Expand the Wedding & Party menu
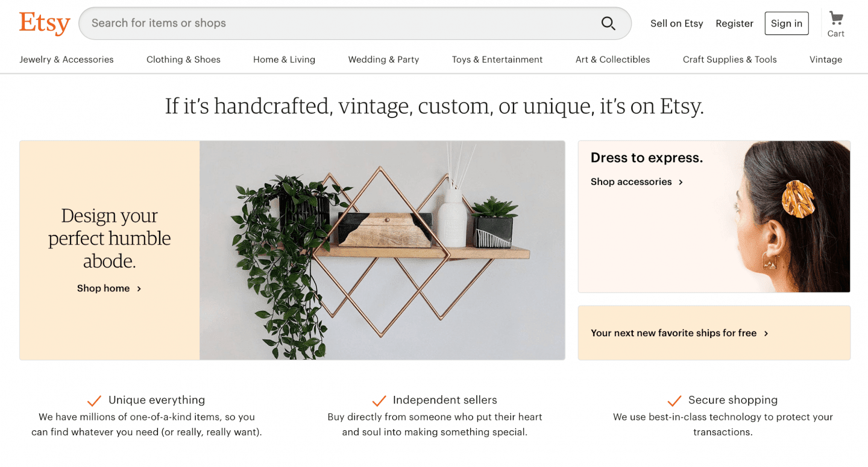This screenshot has width=868, height=467. pyautogui.click(x=383, y=60)
